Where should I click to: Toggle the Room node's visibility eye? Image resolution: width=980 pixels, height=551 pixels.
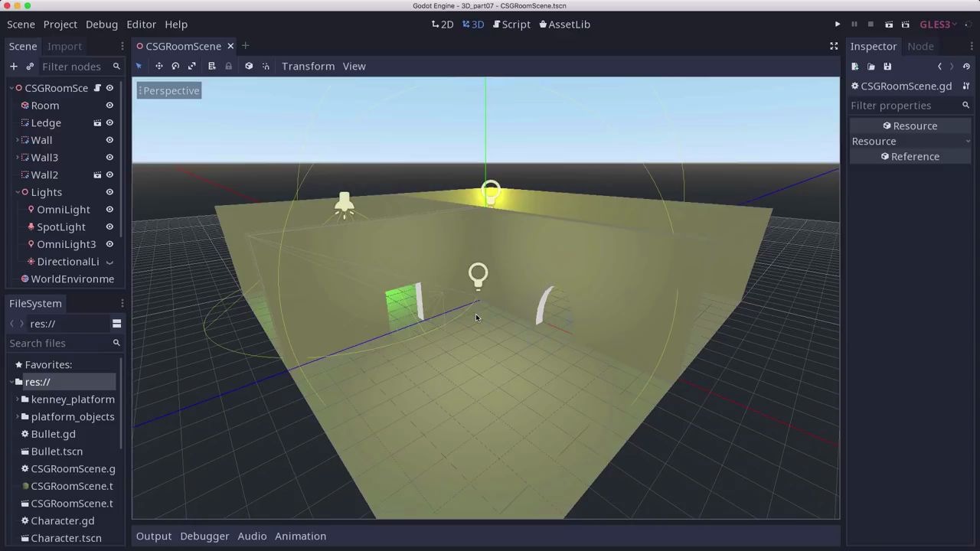pyautogui.click(x=109, y=106)
